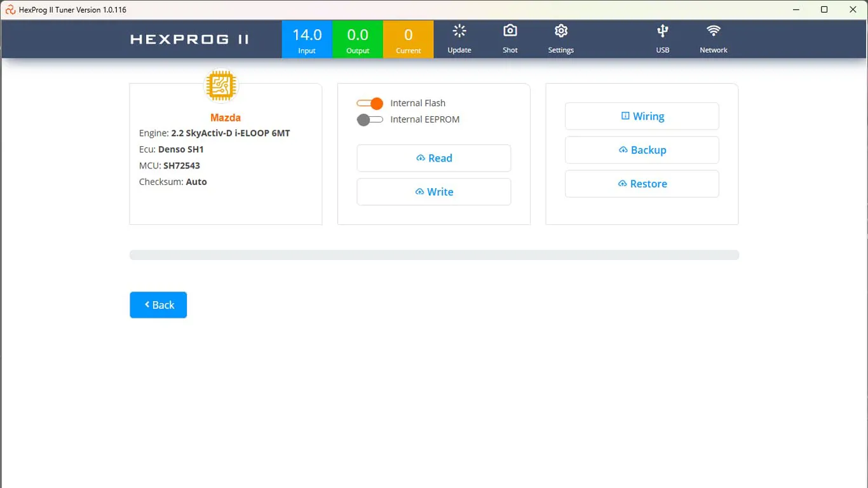Go Back to the previous screen
The height and width of the screenshot is (488, 868).
(x=158, y=305)
